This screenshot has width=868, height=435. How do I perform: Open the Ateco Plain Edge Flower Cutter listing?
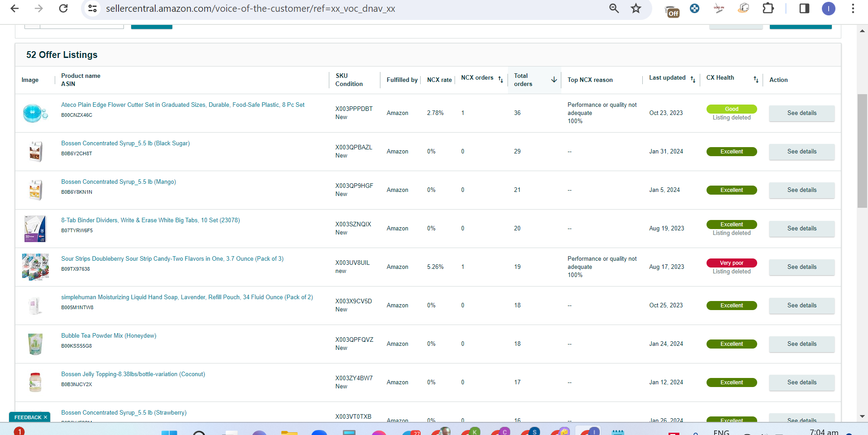pyautogui.click(x=183, y=105)
